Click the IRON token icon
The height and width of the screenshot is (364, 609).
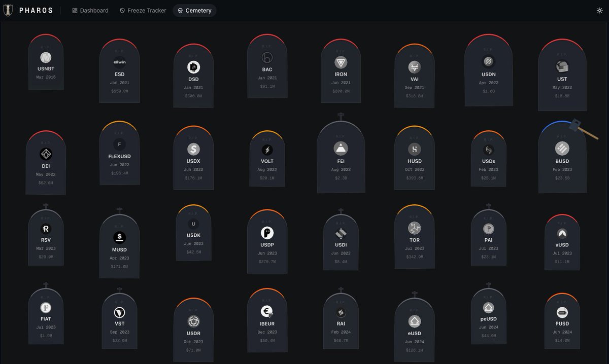pos(341,62)
